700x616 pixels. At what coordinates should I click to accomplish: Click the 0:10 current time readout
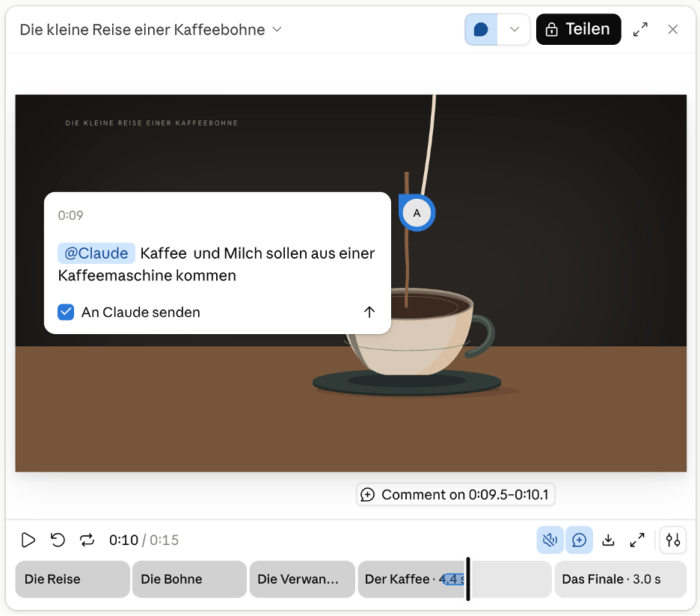pos(123,540)
